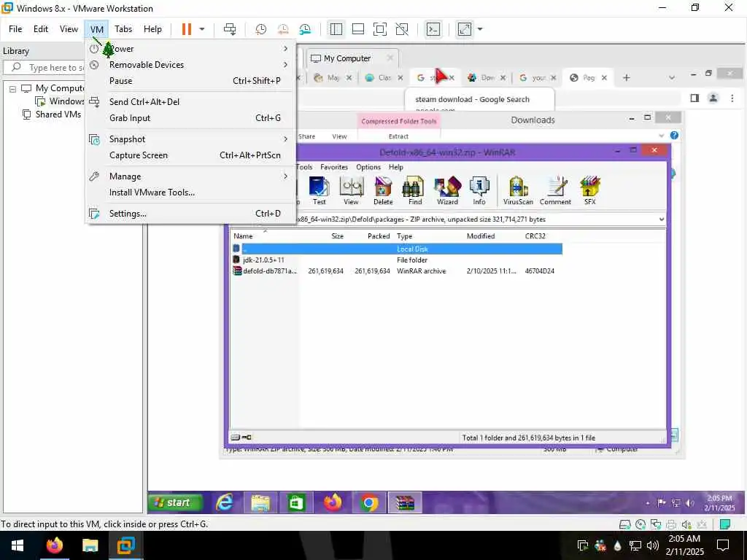Sort WinRAR list by Size column
The width and height of the screenshot is (747, 560).
point(337,236)
